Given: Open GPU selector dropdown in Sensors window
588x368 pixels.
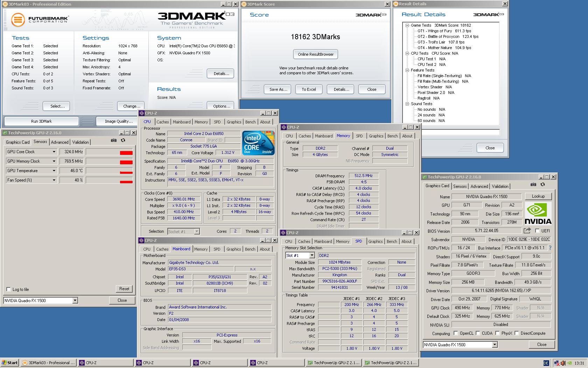Looking at the screenshot, I should pyautogui.click(x=75, y=300).
